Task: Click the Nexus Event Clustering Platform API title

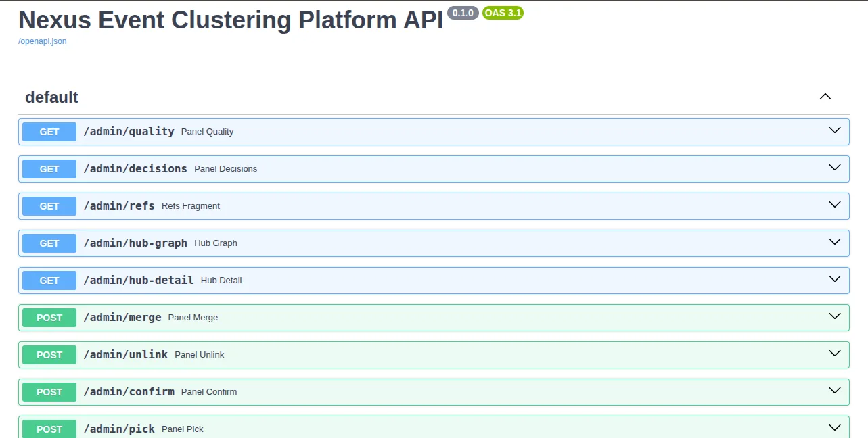Action: pos(231,20)
